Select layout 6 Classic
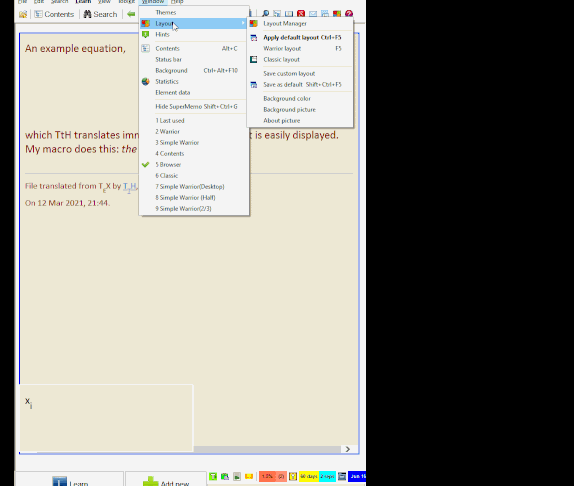Screen dimensions: 574x486 coord(194,175)
